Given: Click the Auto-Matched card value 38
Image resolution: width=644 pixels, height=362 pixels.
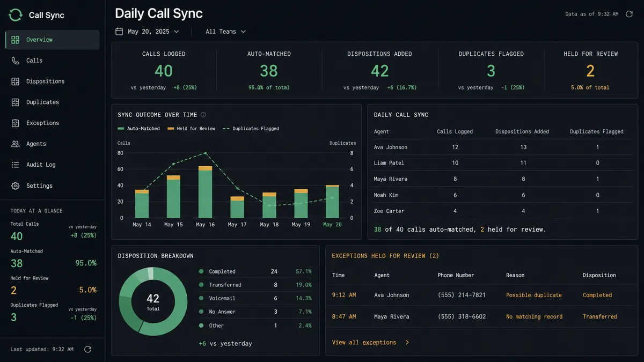Looking at the screenshot, I should click(269, 71).
